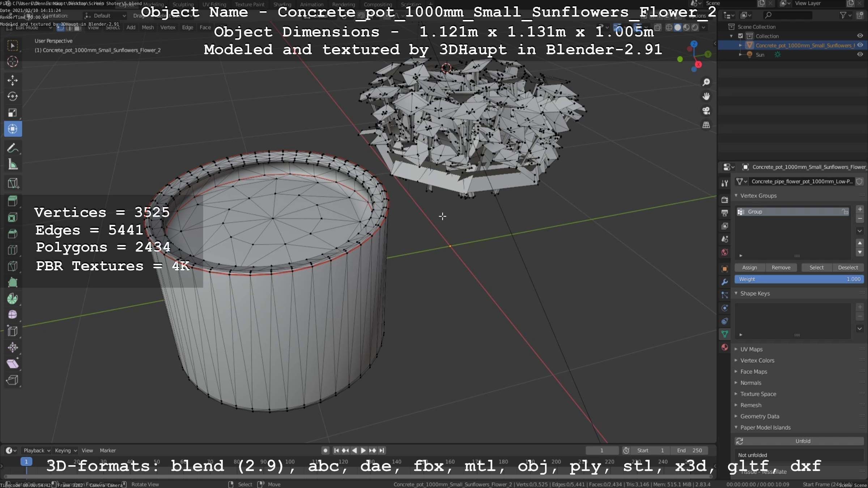The width and height of the screenshot is (868, 488).
Task: Click the viewport zoom magnifier icon
Action: click(706, 82)
